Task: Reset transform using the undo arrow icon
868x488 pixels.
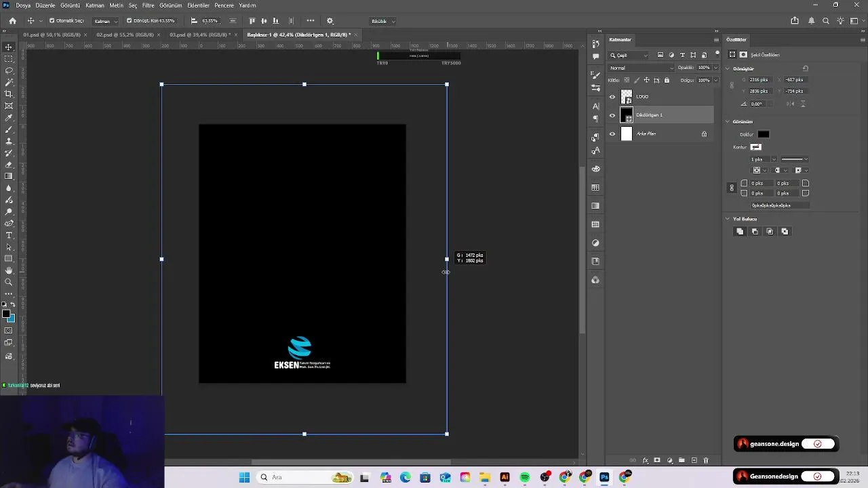Action: tap(806, 68)
